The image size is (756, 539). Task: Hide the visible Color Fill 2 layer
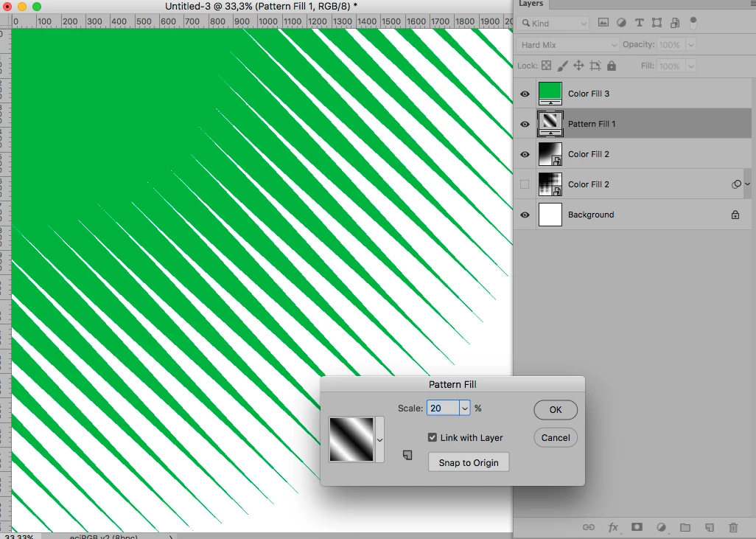coord(525,154)
